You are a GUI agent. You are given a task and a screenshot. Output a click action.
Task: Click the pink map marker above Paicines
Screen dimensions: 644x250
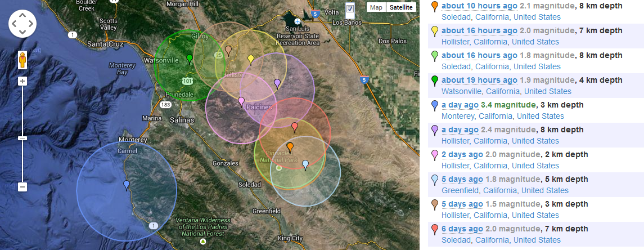tap(241, 101)
